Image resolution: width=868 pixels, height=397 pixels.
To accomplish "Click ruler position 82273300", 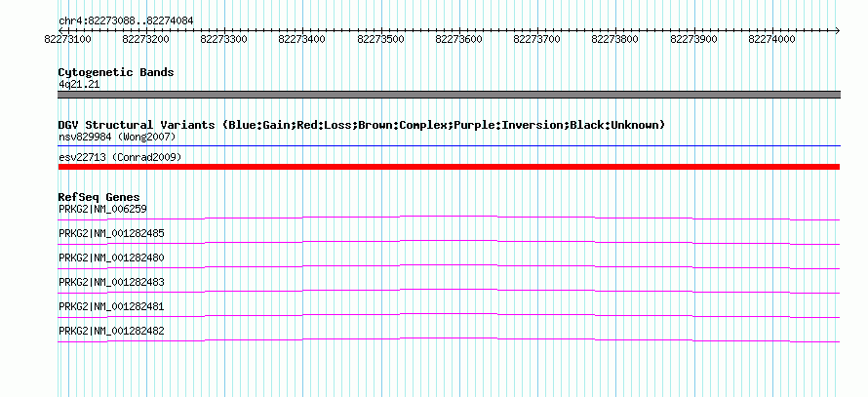I will point(224,39).
